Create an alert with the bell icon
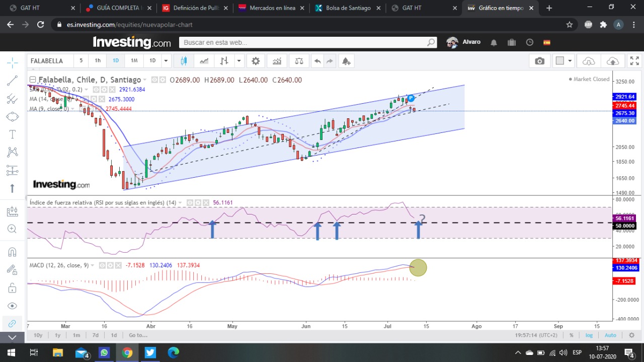644x362 pixels. 346,61
